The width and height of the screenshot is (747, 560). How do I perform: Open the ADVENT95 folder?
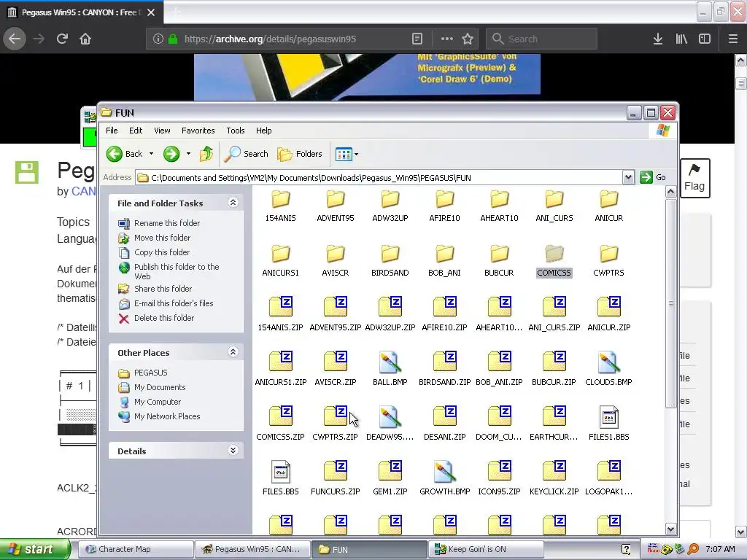pos(335,206)
